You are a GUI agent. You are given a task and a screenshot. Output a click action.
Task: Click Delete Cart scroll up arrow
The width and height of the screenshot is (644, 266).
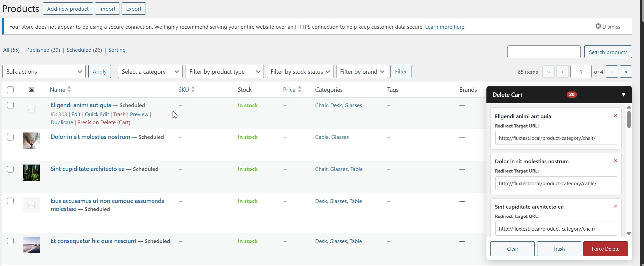coord(629,107)
